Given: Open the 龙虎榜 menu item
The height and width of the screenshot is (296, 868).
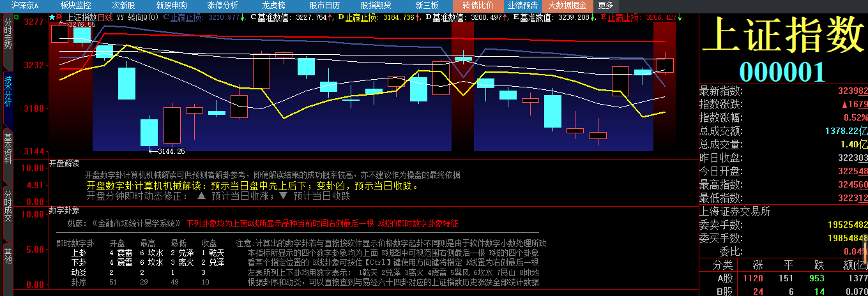Looking at the screenshot, I should (x=273, y=5).
